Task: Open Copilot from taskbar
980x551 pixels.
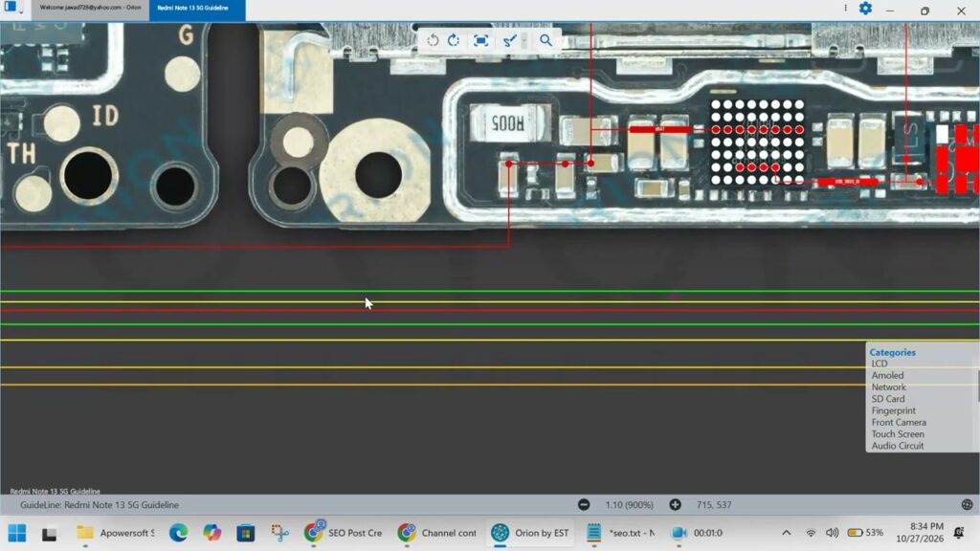Action: pyautogui.click(x=212, y=533)
